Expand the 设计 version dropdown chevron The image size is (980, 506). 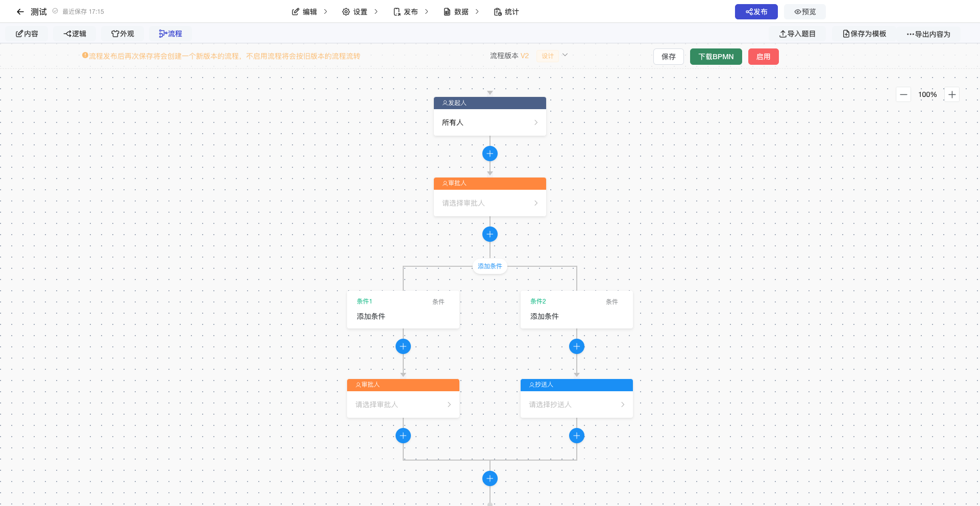(x=565, y=55)
